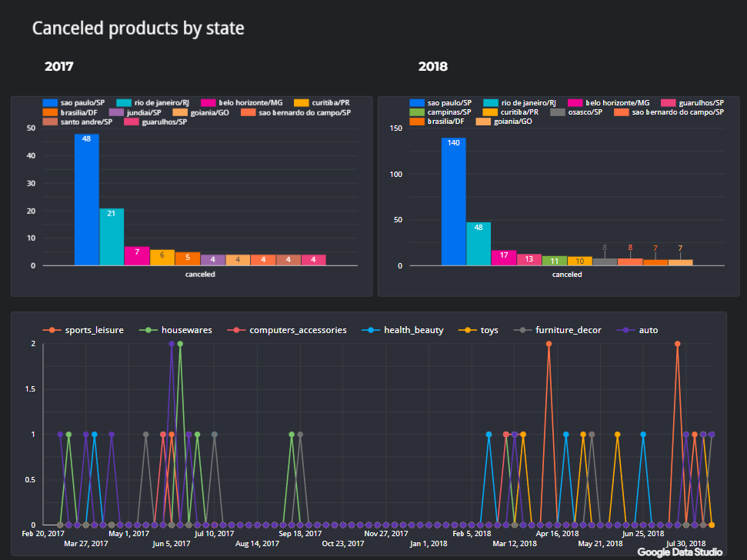Select the computers_accessories legend marker
The width and height of the screenshot is (747, 560).
[237, 330]
